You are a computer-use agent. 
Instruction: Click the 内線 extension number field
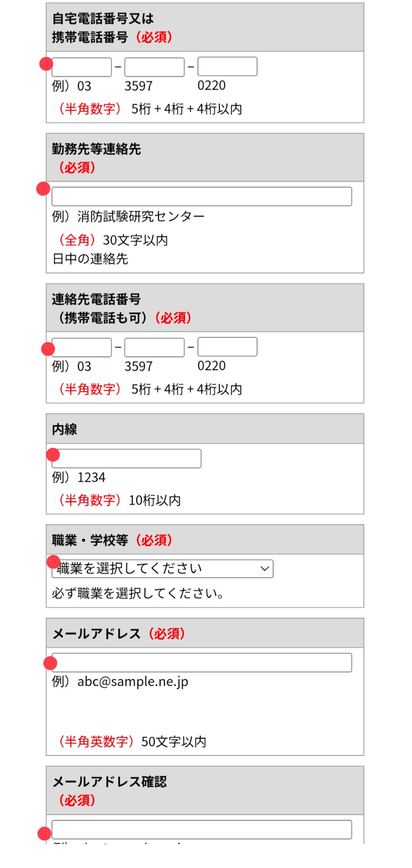tap(125, 459)
